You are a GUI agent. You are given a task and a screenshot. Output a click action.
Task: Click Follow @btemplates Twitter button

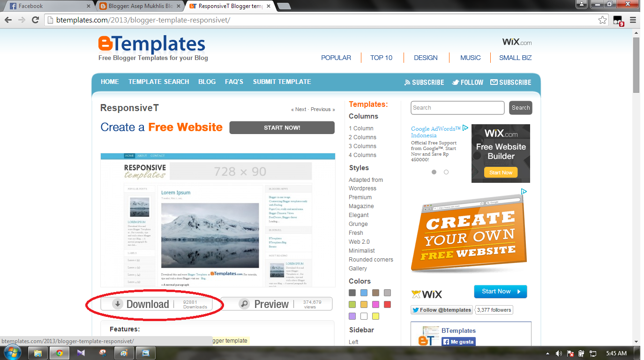point(442,310)
